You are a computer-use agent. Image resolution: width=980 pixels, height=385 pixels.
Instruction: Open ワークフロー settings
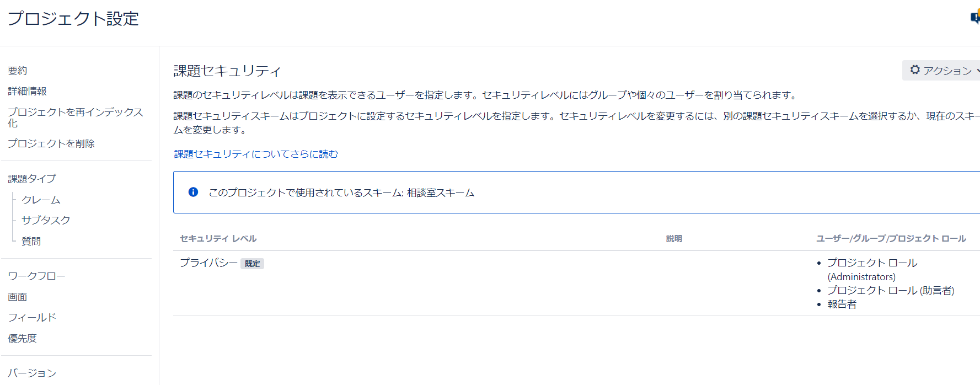pos(36,276)
